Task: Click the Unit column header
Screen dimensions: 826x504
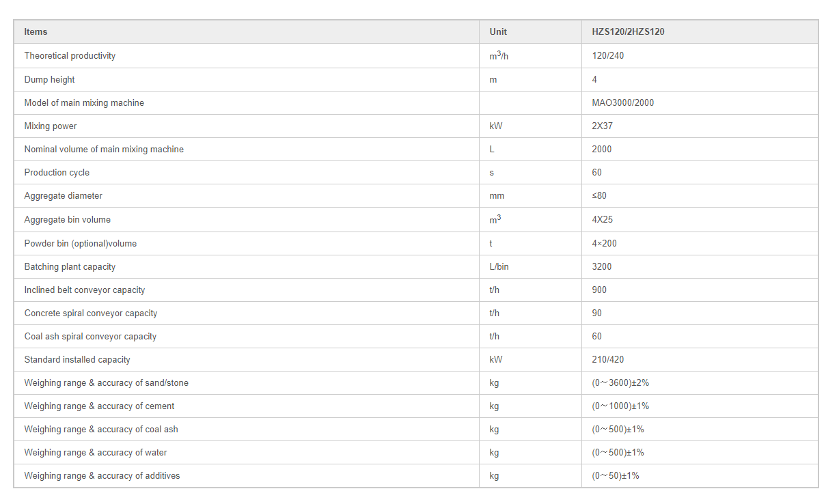Action: 498,31
